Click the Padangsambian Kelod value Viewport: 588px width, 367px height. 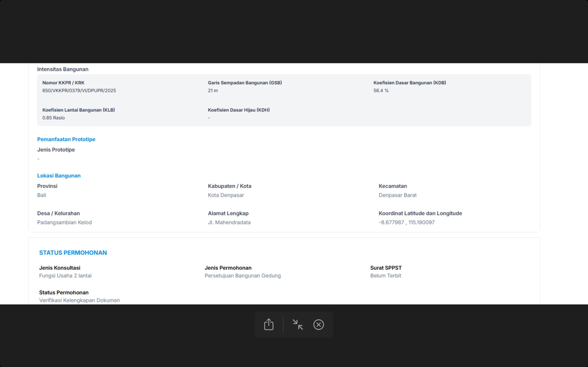click(64, 222)
